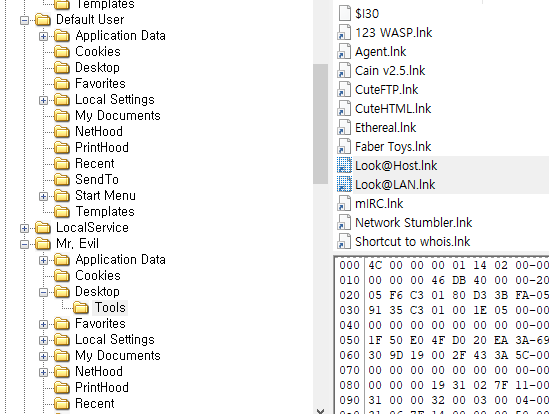Select the file name Ethereal.lnk
The height and width of the screenshot is (414, 549).
pyautogui.click(x=385, y=127)
